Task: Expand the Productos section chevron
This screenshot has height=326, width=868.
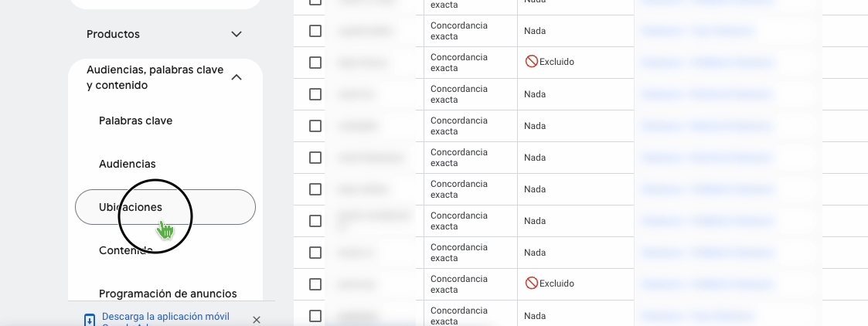Action: pyautogui.click(x=237, y=35)
